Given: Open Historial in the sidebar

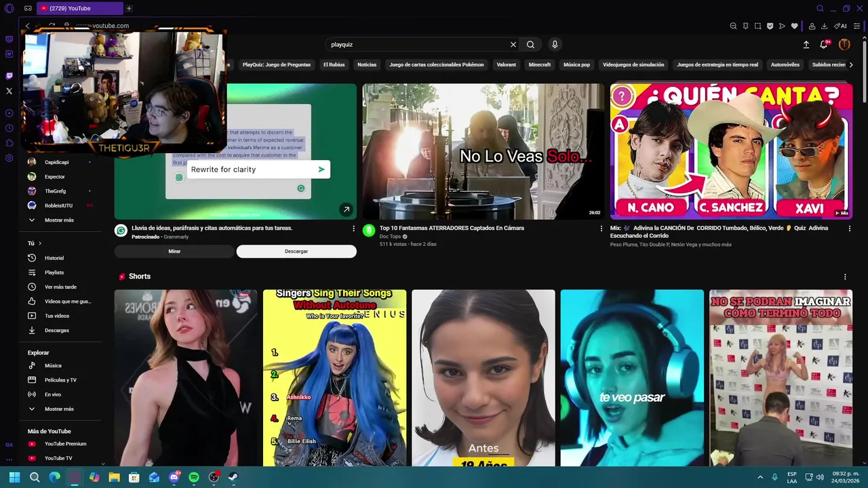Looking at the screenshot, I should coord(54,258).
